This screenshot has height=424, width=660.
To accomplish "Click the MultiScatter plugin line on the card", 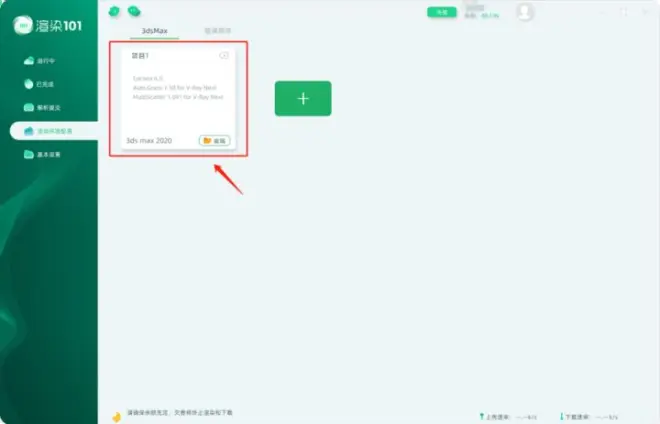I will coord(178,97).
